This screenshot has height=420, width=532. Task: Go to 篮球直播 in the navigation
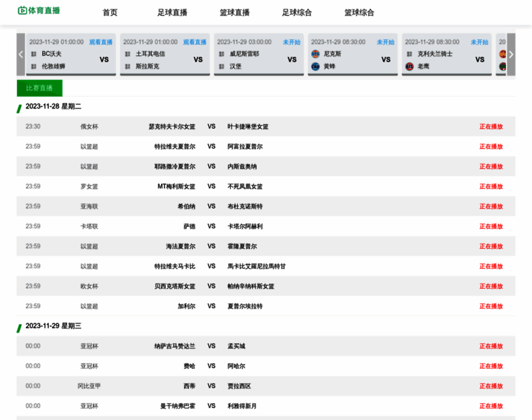coord(234,13)
